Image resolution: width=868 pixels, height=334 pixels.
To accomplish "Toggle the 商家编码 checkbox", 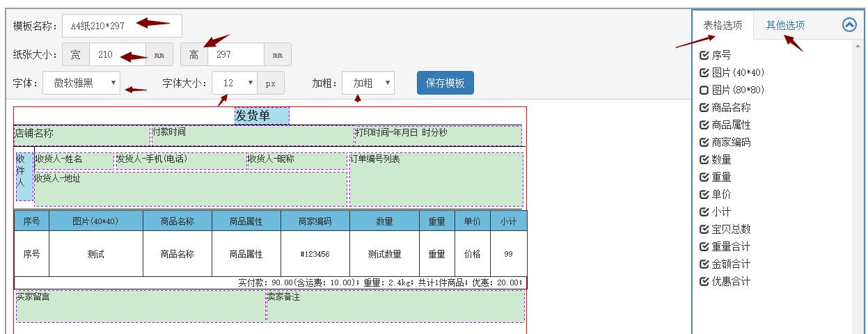I will [x=704, y=142].
